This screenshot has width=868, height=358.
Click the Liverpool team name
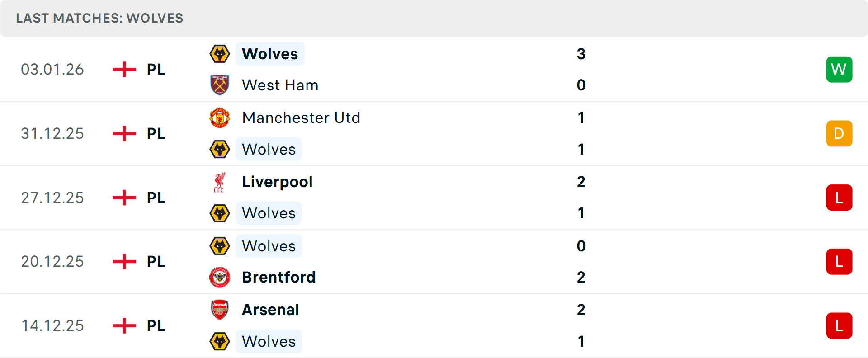coord(277,182)
